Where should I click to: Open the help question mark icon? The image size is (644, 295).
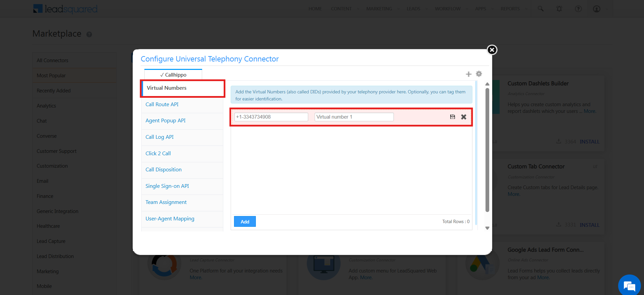578,9
